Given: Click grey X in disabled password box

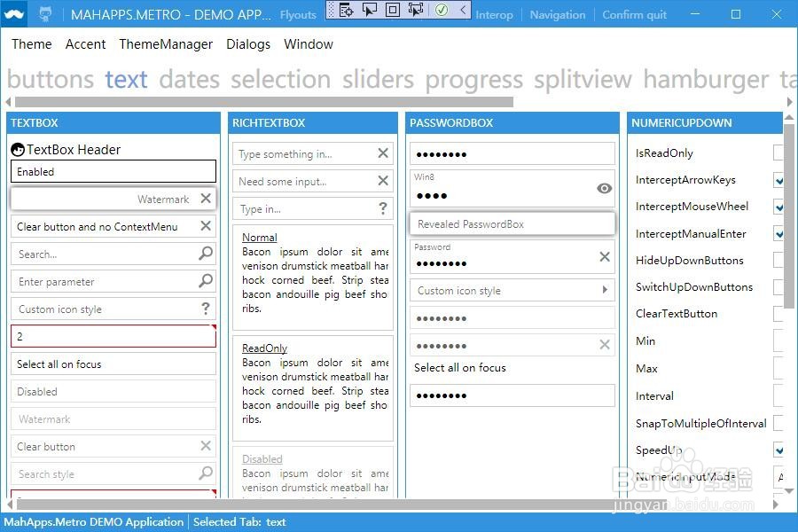Looking at the screenshot, I should point(605,345).
